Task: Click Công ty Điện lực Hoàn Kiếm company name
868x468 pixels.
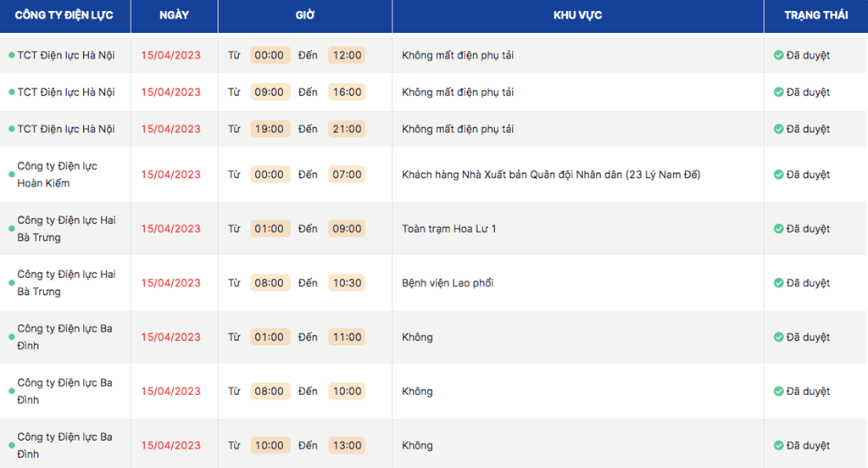Action: point(57,175)
